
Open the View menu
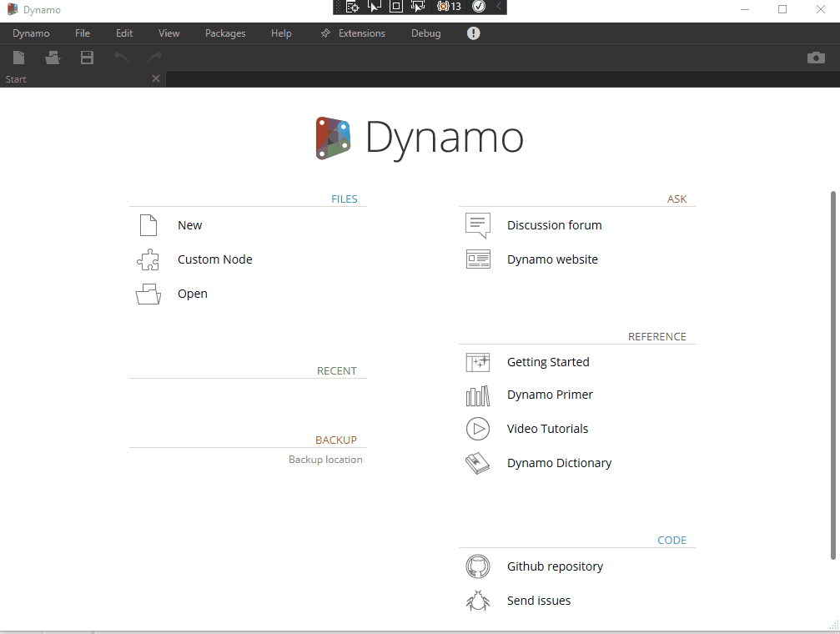coord(169,33)
